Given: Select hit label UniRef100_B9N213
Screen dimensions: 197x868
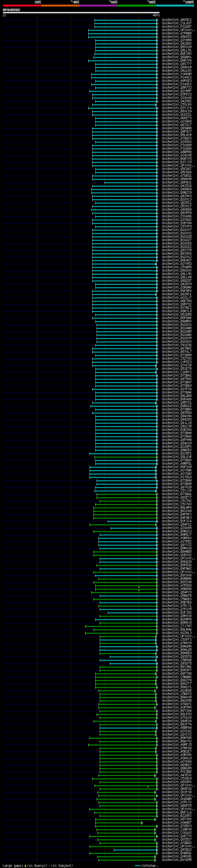Looking at the screenshot, I should tap(177, 531).
